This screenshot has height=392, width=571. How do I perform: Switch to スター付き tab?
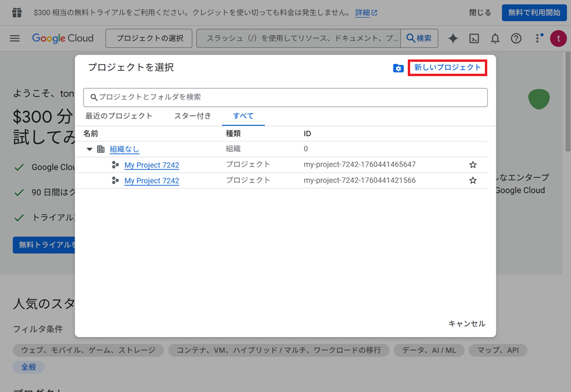(192, 116)
